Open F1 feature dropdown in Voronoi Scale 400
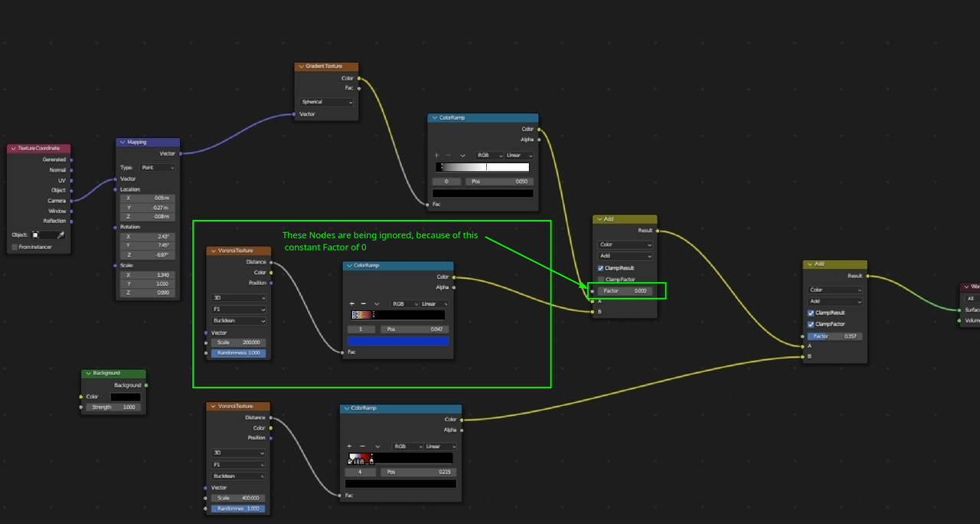The image size is (980, 524). (239, 465)
